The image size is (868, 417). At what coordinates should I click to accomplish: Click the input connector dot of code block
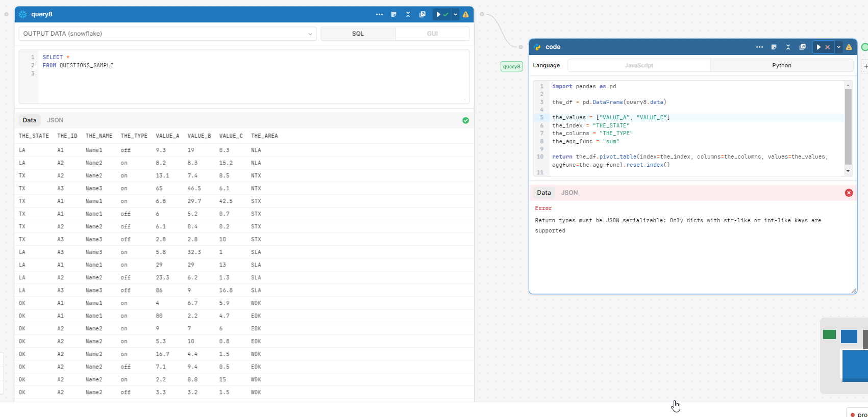point(520,47)
